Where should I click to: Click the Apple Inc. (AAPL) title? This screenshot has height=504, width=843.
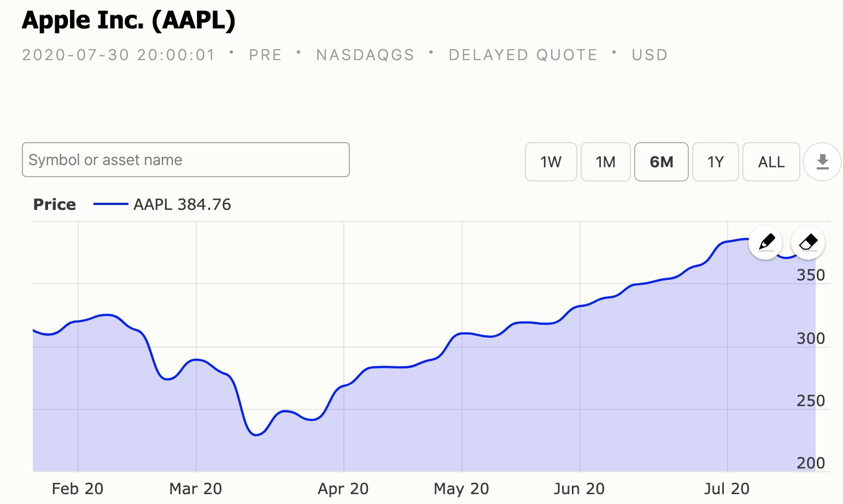129,20
